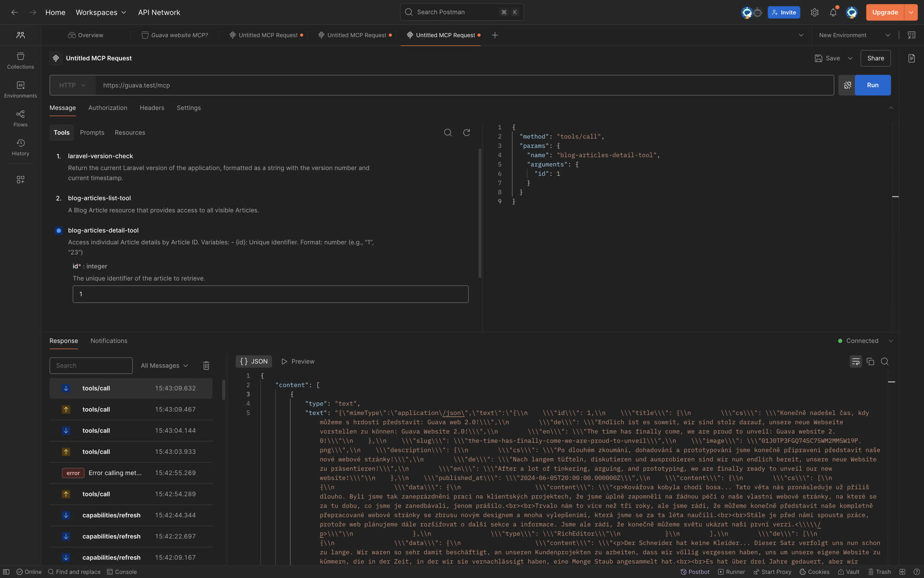
Task: Open the help icon in status bar
Action: tap(916, 572)
